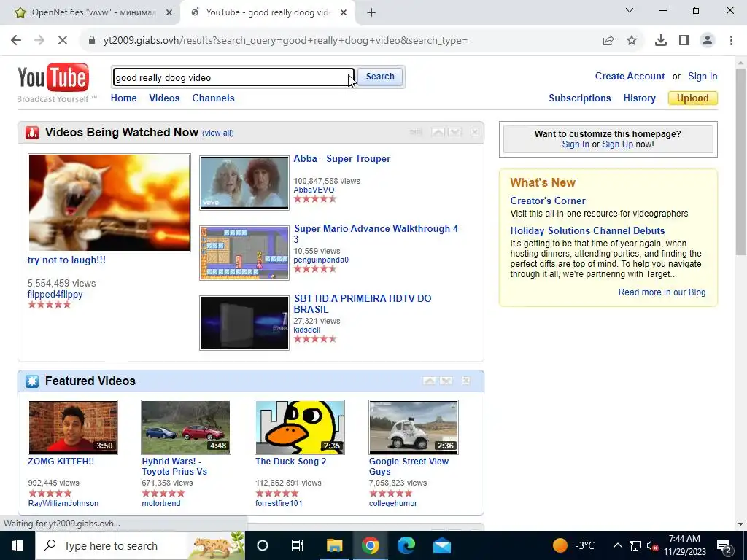Screen dimensions: 747x560
Task: Open Chrome tab search dropdown
Action: (x=630, y=10)
